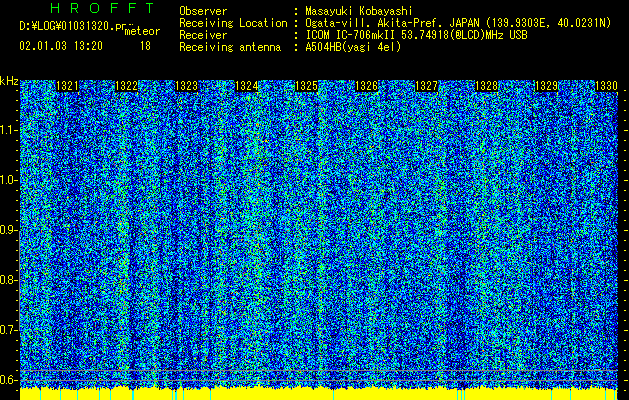Click the meteor count value 18

click(145, 46)
